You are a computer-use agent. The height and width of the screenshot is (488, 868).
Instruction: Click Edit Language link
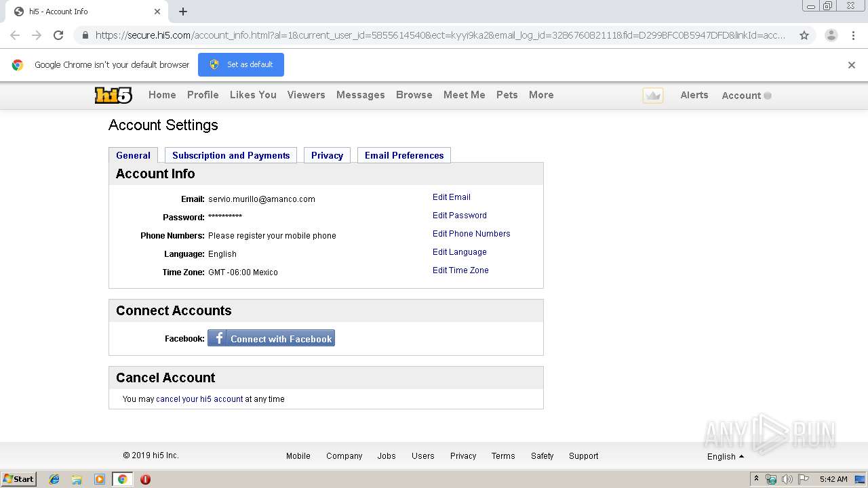(459, 252)
